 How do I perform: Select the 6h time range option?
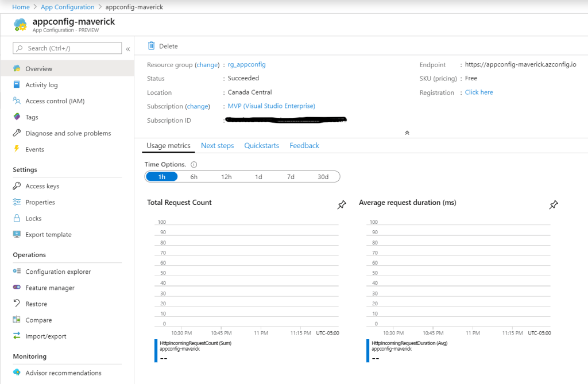[x=194, y=177]
